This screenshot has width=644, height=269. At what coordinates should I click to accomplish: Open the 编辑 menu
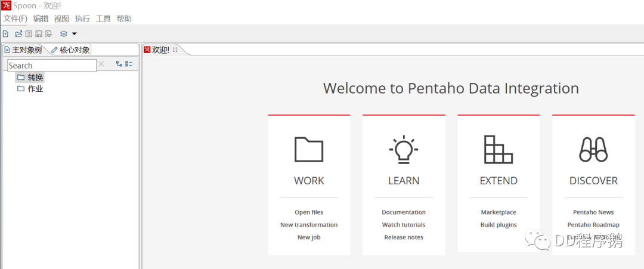point(41,18)
